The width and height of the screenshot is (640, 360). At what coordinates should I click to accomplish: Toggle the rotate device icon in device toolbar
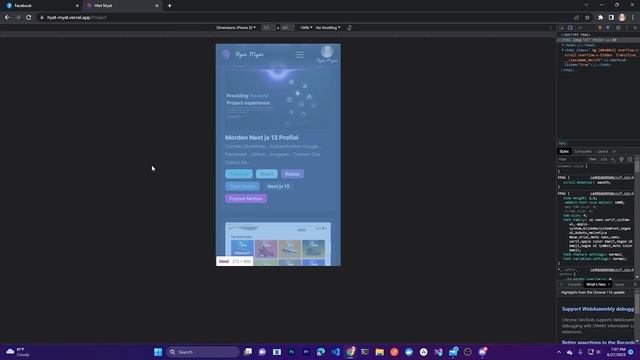[349, 28]
